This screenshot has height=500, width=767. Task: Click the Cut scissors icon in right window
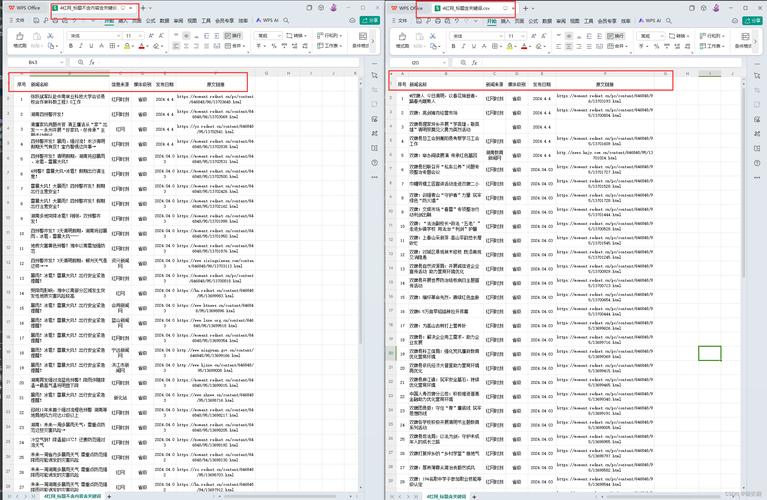[x=432, y=36]
